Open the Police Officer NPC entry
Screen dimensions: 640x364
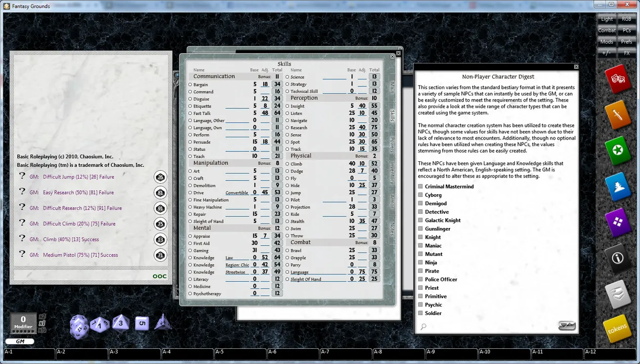click(x=441, y=280)
